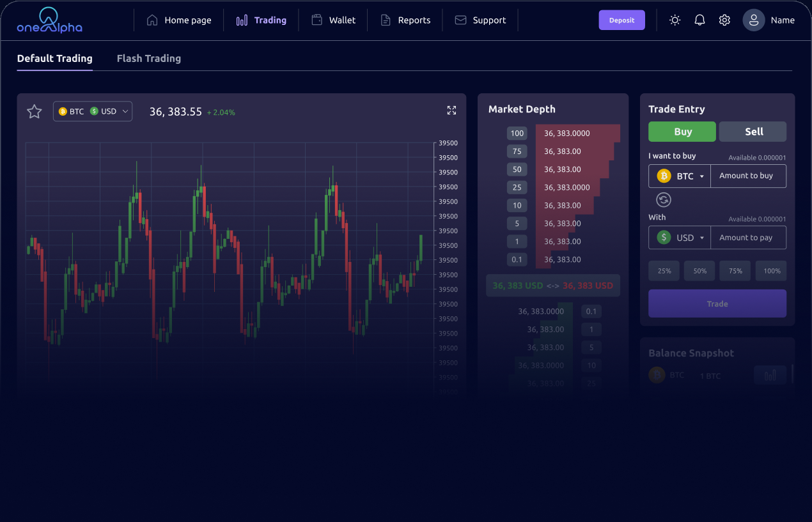812x522 pixels.
Task: Open BTC currency dropdown in Trade Entry
Action: pyautogui.click(x=680, y=176)
